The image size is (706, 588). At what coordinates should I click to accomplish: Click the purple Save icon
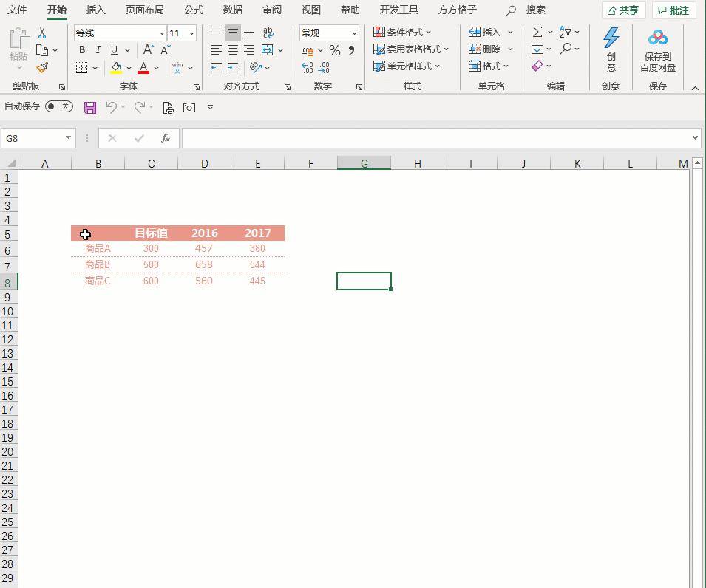click(90, 108)
